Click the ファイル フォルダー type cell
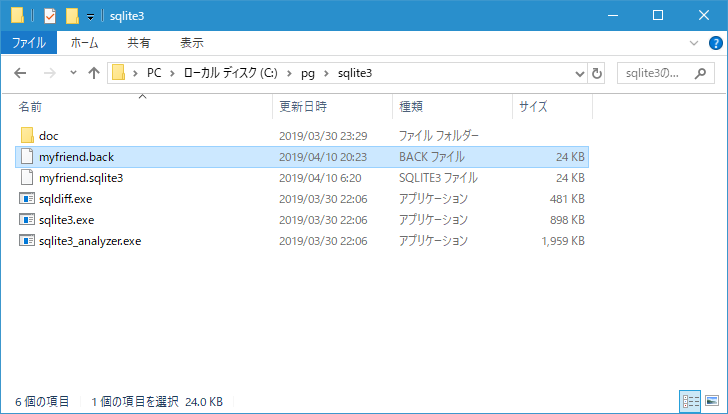Screen dimensions: 728x414 pos(439,136)
